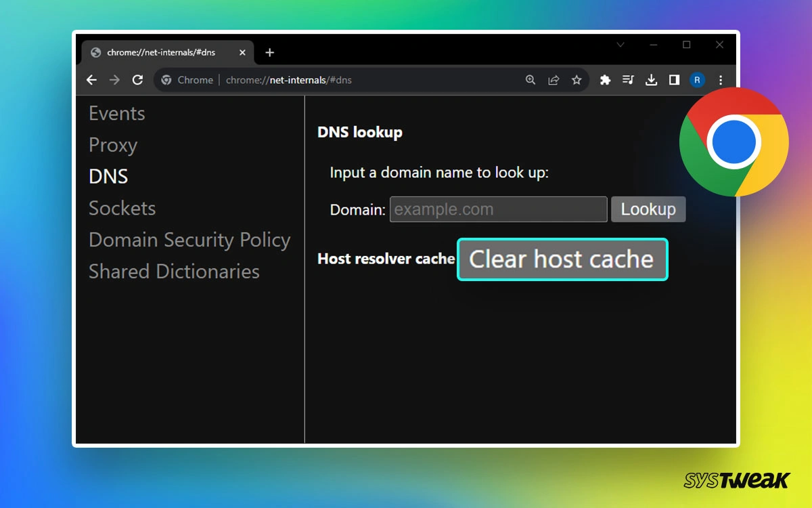This screenshot has width=812, height=508.
Task: Open the Extensions puzzle-piece icon
Action: [x=605, y=80]
